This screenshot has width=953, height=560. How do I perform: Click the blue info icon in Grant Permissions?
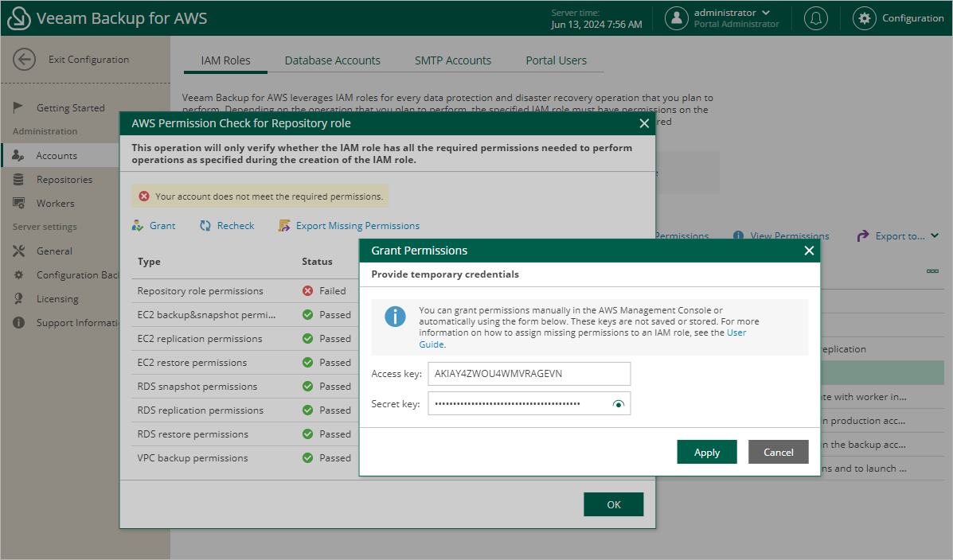395,317
